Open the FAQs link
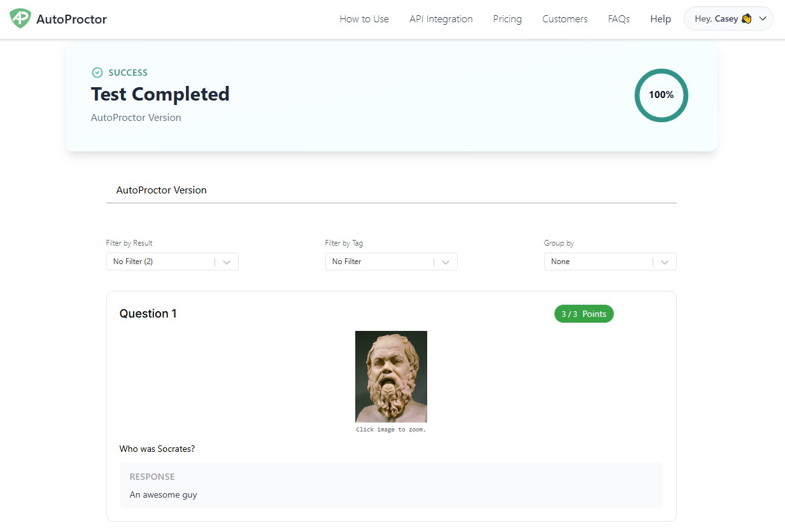Viewport: 785px width, 532px height. tap(619, 19)
